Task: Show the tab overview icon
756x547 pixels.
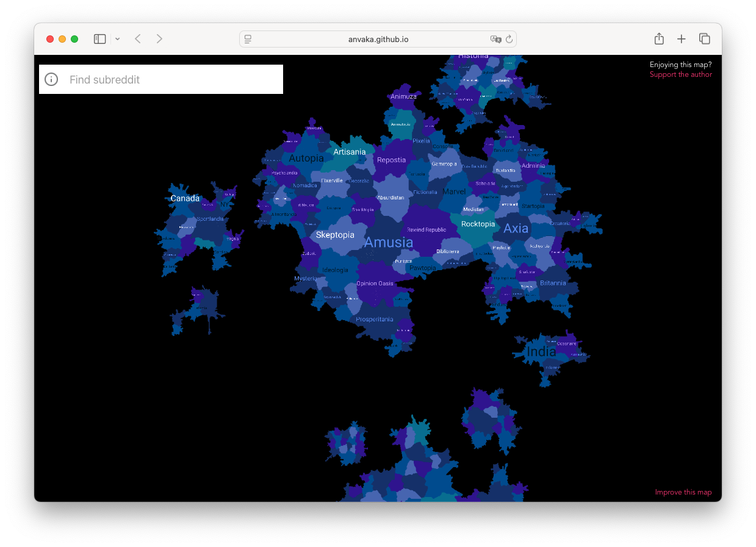Action: (705, 39)
